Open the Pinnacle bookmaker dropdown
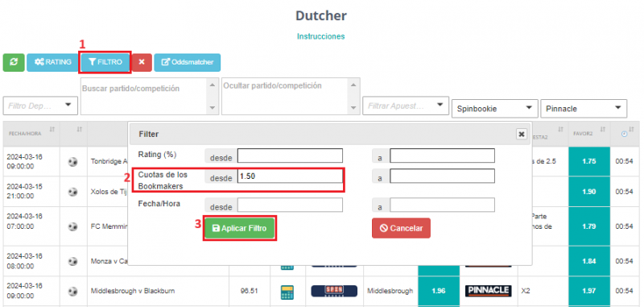 coord(584,109)
